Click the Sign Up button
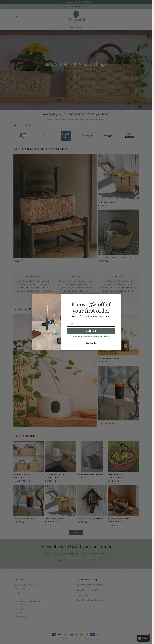This screenshot has height=644, width=154. [x=91, y=331]
